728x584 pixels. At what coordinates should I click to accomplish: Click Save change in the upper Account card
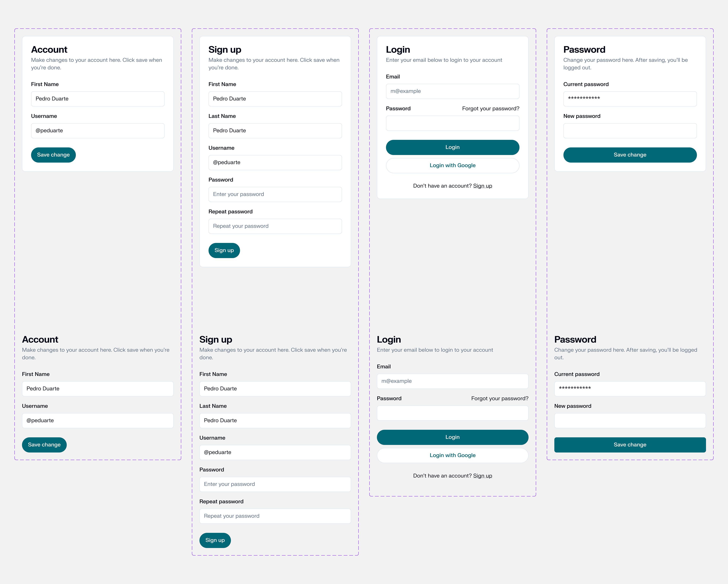[x=53, y=155]
